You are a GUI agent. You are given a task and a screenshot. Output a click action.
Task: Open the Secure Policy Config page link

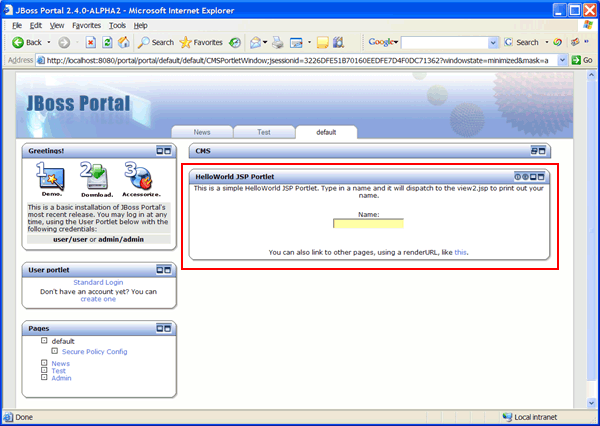coord(95,351)
